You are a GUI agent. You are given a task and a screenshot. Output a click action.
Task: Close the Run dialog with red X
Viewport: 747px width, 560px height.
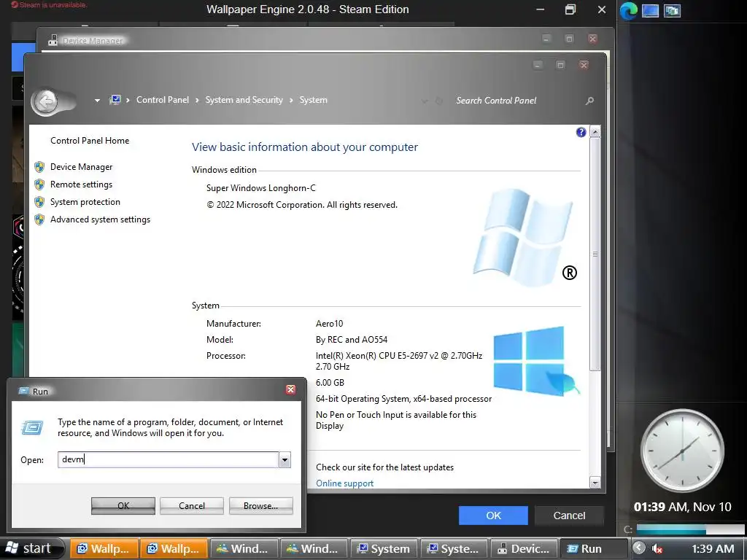[x=290, y=390]
